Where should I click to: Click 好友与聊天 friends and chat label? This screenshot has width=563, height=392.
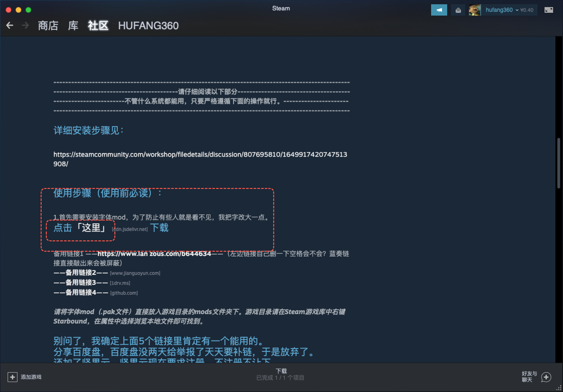pyautogui.click(x=529, y=377)
